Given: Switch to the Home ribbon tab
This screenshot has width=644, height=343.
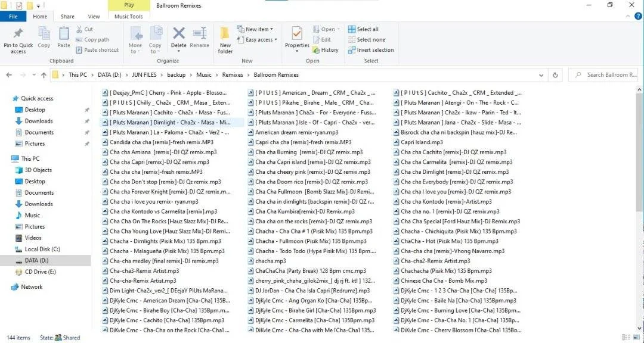Looking at the screenshot, I should (40, 17).
